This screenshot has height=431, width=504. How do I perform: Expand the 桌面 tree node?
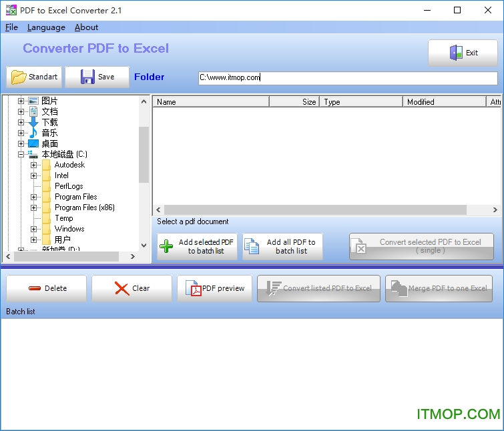(21, 143)
